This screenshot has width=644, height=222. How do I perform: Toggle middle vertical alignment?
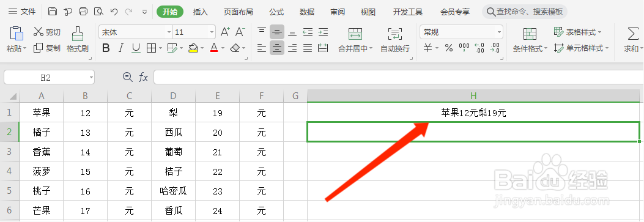point(277,32)
